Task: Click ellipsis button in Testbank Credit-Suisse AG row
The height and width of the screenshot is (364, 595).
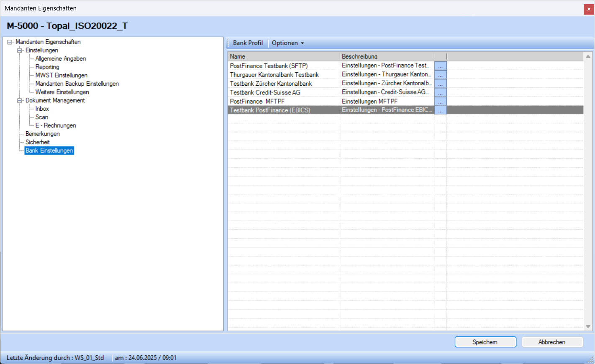Action: click(x=440, y=92)
